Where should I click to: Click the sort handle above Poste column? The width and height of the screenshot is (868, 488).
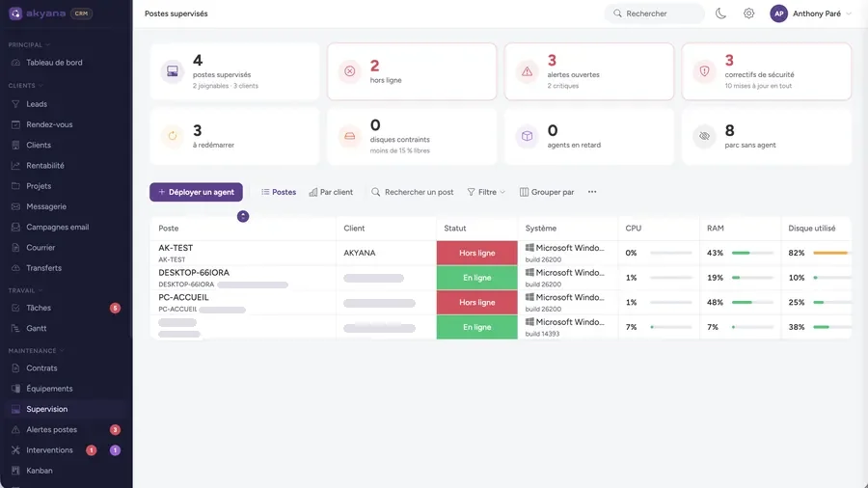tap(243, 216)
